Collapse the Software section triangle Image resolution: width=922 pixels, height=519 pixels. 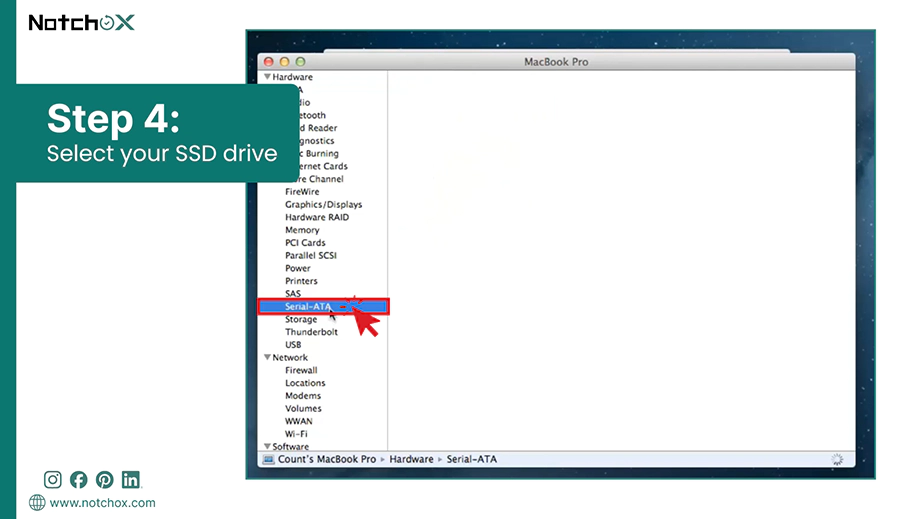(268, 447)
